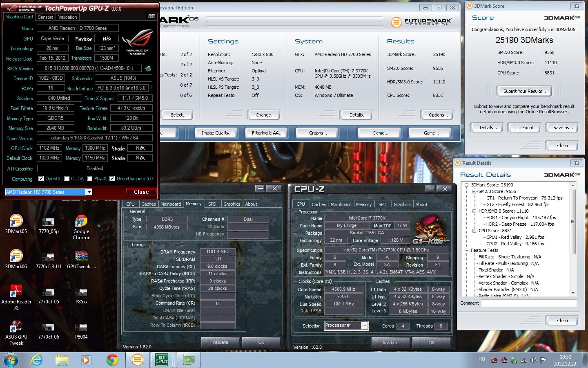Open the Processor #1 selection dropdown in CPU-Z
This screenshot has height=368, width=588.
[x=365, y=325]
